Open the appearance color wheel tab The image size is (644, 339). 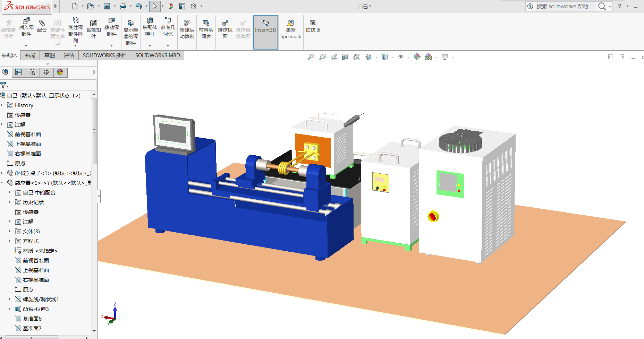[60, 72]
